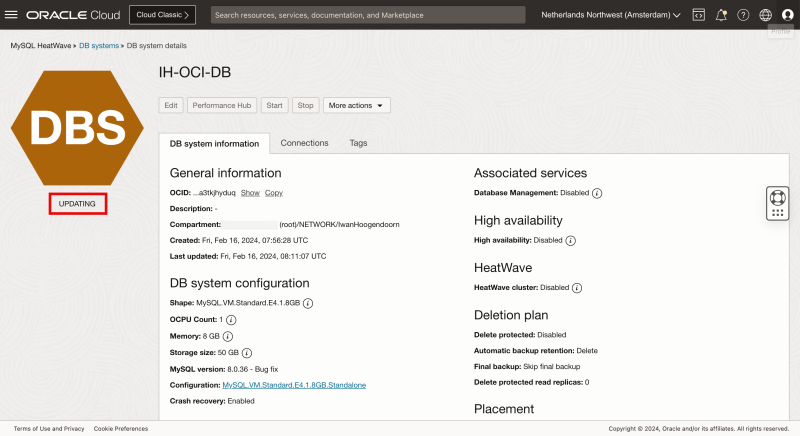The image size is (800, 436).
Task: Show info for Database Management
Action: tap(597, 193)
